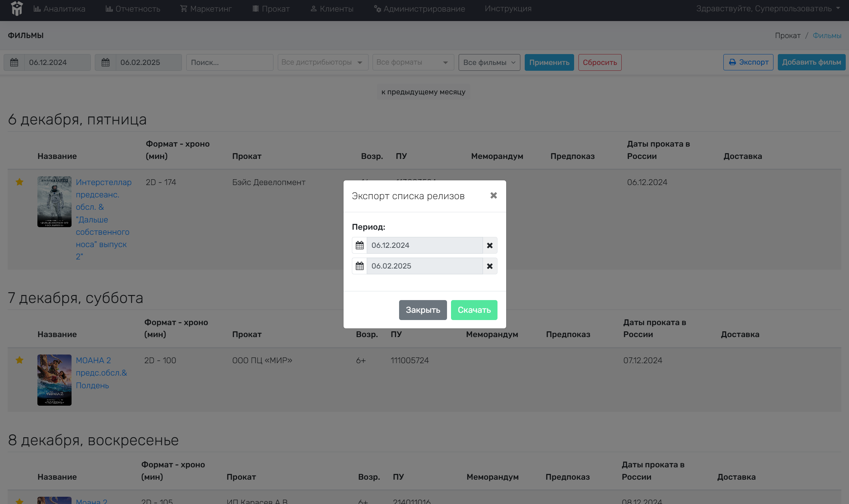Click ПУ number 111005724
This screenshot has width=849, height=504.
410,360
